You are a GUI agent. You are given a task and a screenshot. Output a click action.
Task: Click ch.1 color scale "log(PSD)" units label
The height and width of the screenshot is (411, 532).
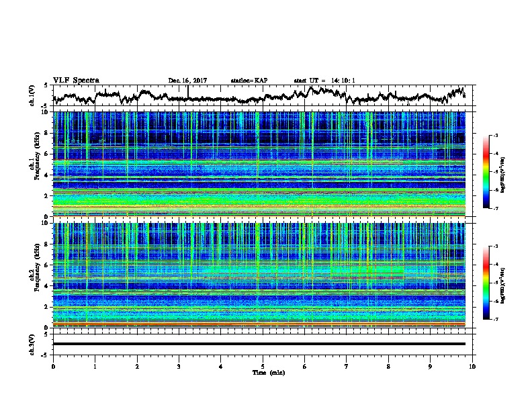503,175
